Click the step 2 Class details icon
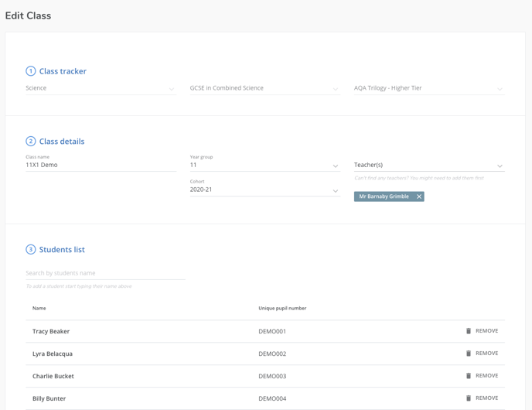 pos(31,142)
